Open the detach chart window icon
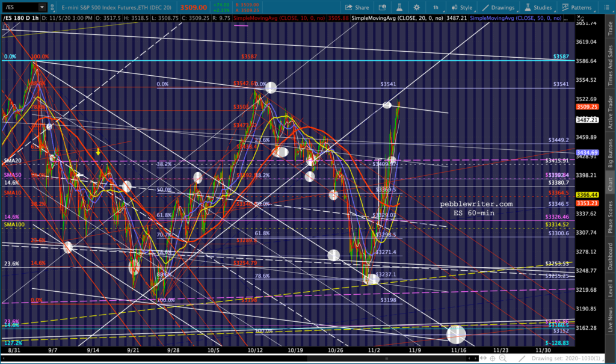This screenshot has width=616, height=364. click(382, 7)
